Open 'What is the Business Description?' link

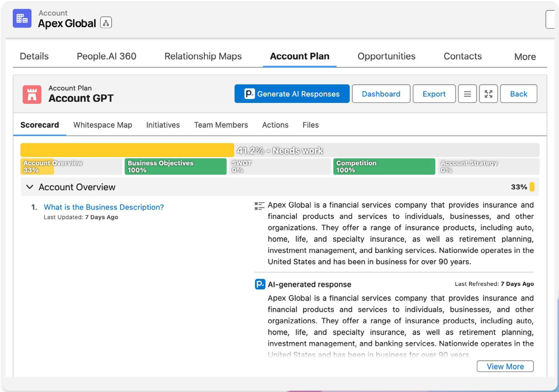tap(104, 207)
